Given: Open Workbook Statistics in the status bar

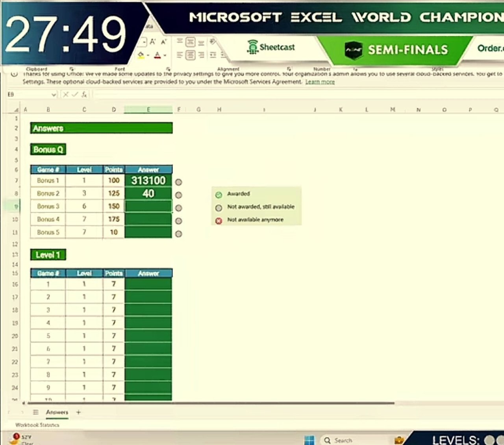Looking at the screenshot, I should coord(37,425).
